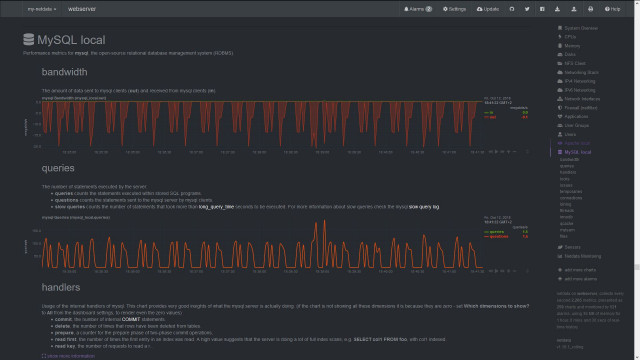Open Disks section in sidebar
The width and height of the screenshot is (640, 360).
coord(570,54)
